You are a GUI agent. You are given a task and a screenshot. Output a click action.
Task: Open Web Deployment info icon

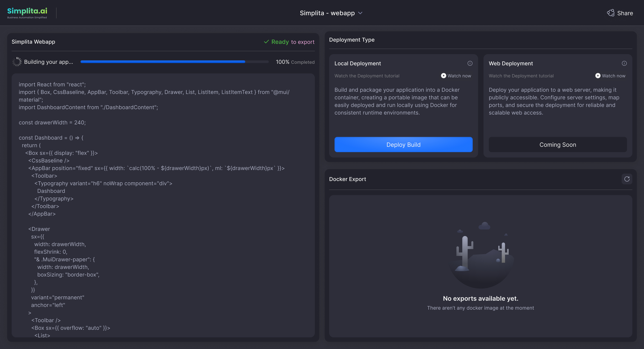(624, 64)
